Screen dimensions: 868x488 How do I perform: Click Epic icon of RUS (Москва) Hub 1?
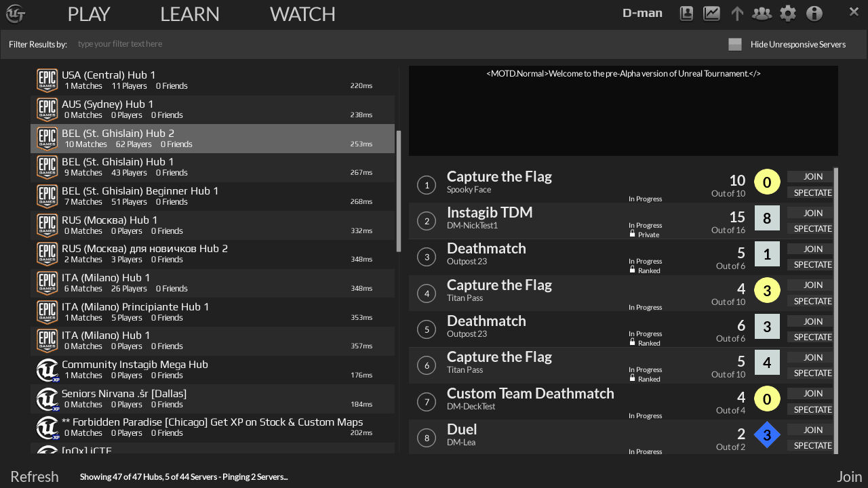coord(47,225)
